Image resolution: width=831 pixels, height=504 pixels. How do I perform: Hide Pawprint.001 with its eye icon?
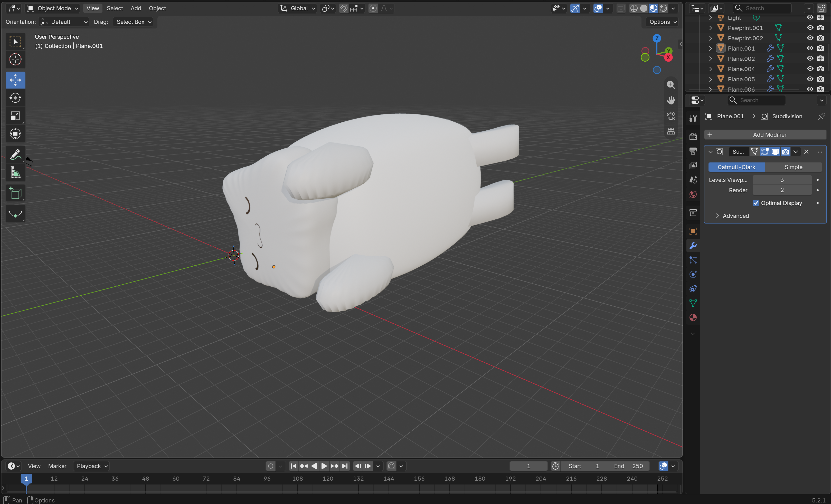[810, 28]
